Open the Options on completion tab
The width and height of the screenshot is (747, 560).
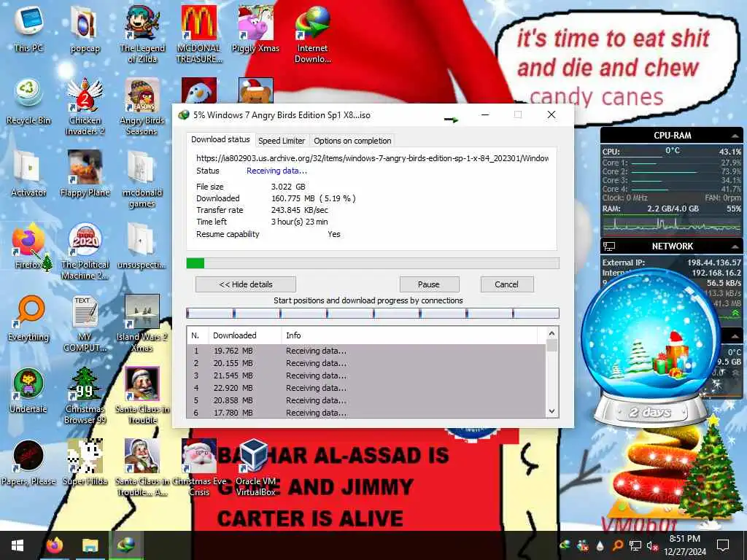[352, 141]
